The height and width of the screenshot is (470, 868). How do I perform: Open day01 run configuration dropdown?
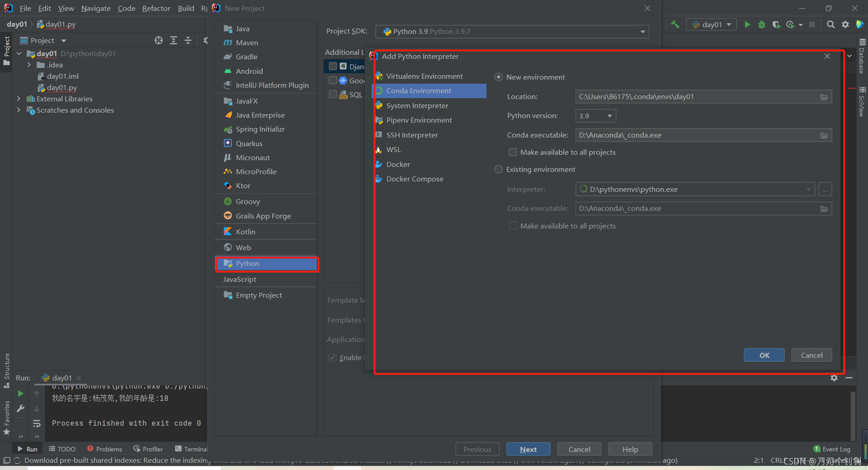coord(712,24)
